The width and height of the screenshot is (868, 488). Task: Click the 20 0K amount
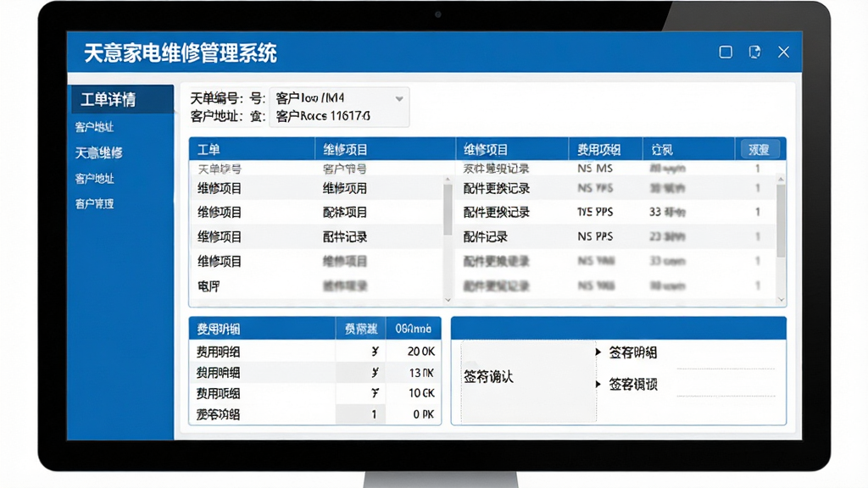[421, 352]
